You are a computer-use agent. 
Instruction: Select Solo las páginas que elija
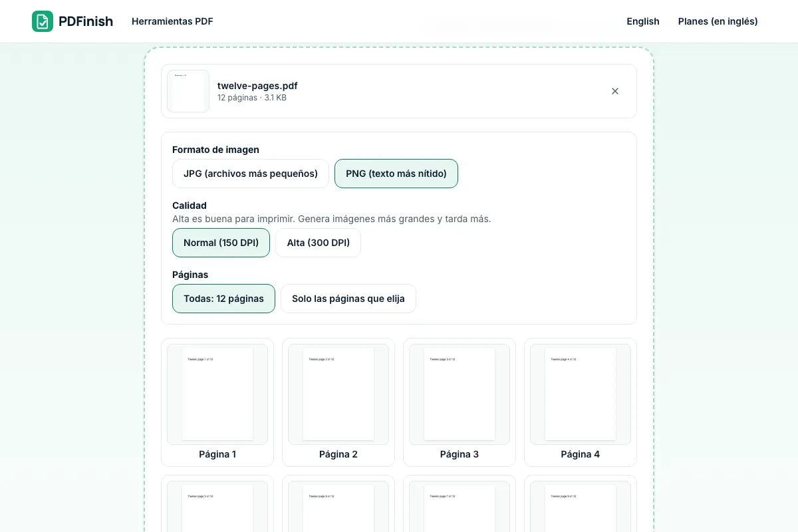click(x=348, y=299)
